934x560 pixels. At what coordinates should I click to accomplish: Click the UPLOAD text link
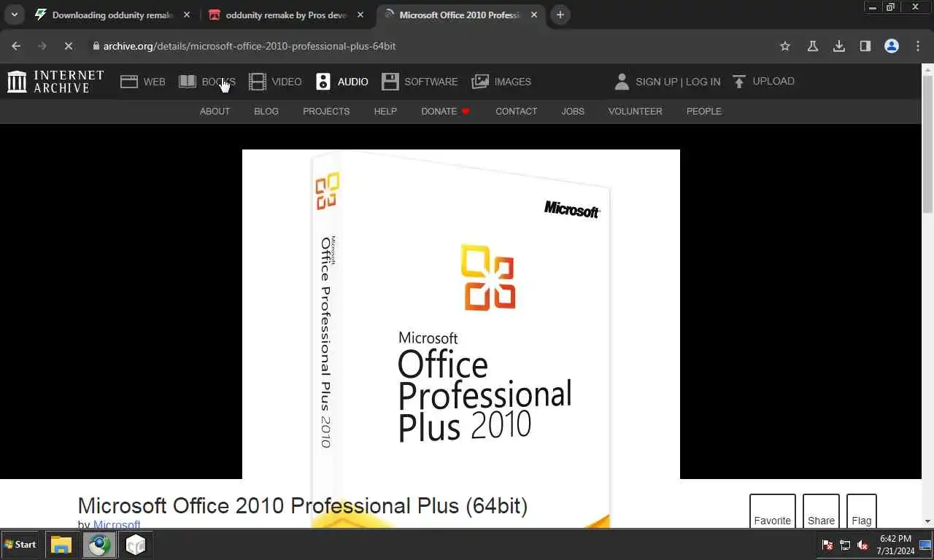[773, 81]
